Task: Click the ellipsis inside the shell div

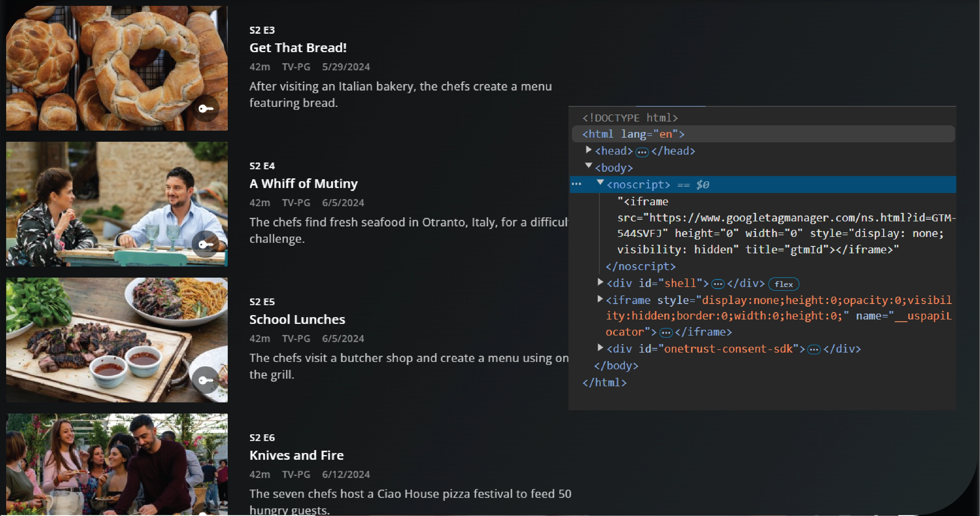Action: [718, 284]
